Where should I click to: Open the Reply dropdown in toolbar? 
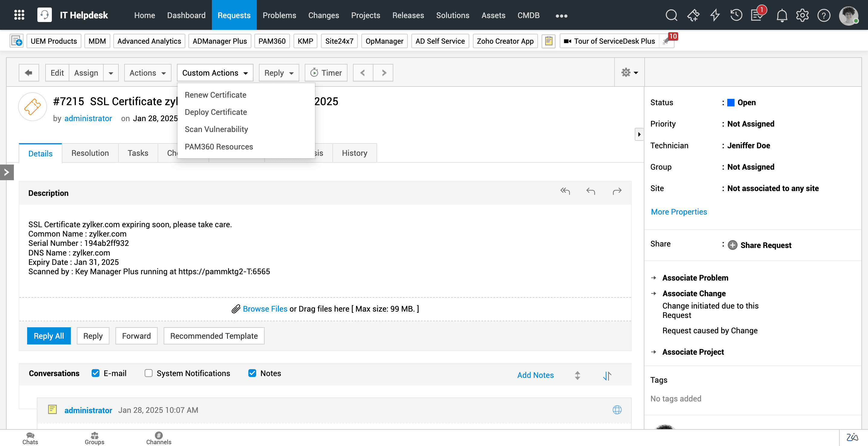tap(279, 73)
